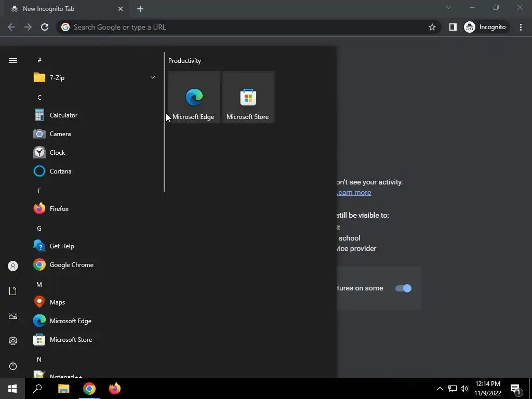Click the Microsoft Edge Productivity tile
This screenshot has width=532, height=399.
[194, 97]
